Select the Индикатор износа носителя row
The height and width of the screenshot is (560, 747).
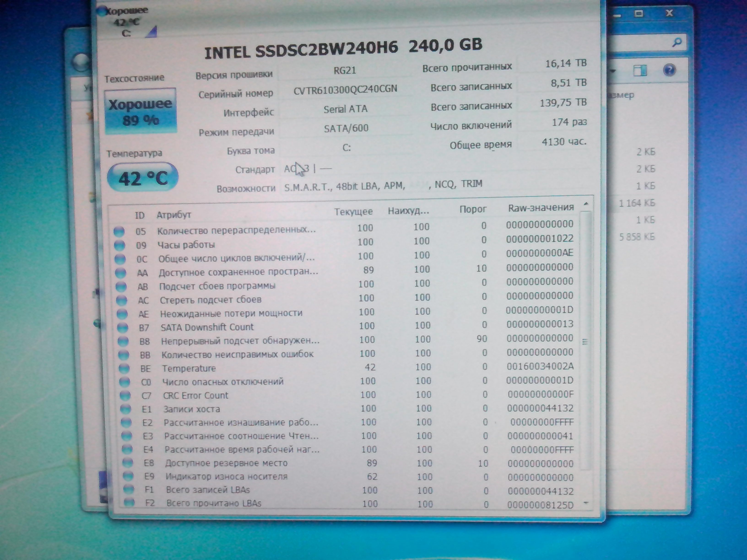[x=348, y=477]
